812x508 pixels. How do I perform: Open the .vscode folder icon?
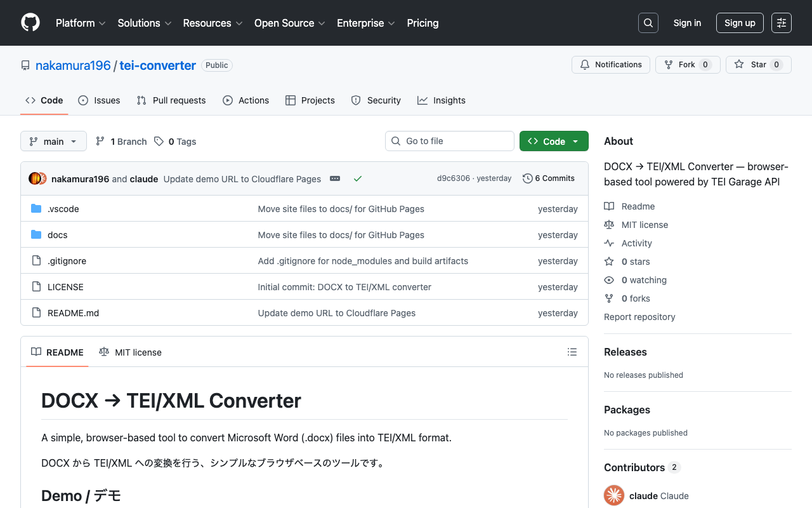tap(36, 208)
